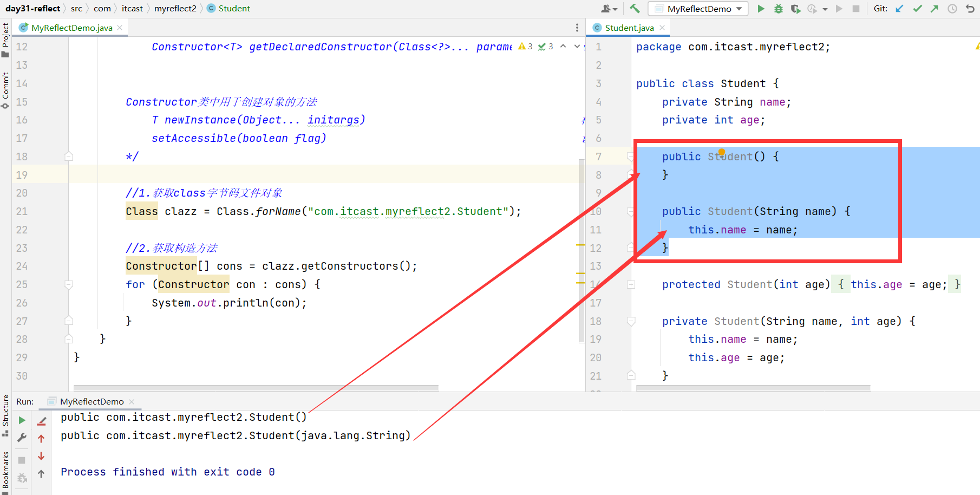Show Git history clock icon
The height and width of the screenshot is (495, 980).
tap(952, 9)
